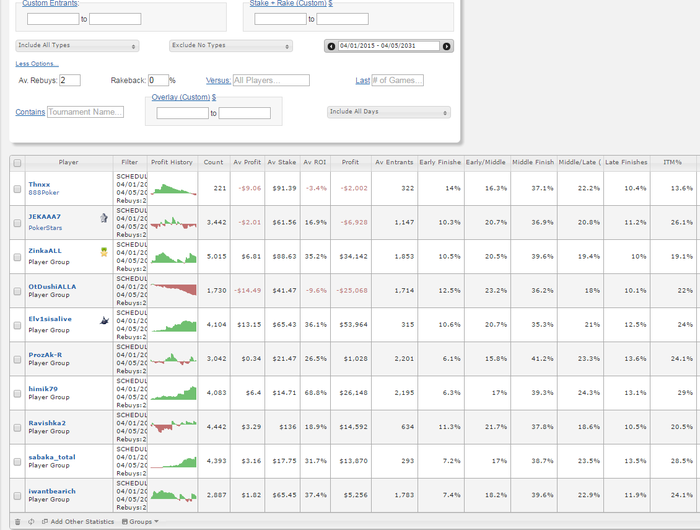Screen dimensions: 700x530
Task: Check the Ravishka2 row checkbox
Action: click(17, 428)
